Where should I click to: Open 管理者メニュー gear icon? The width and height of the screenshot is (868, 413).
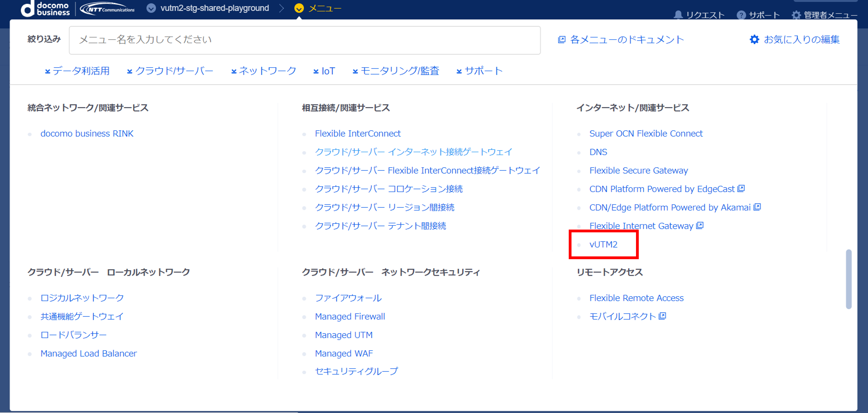[796, 15]
